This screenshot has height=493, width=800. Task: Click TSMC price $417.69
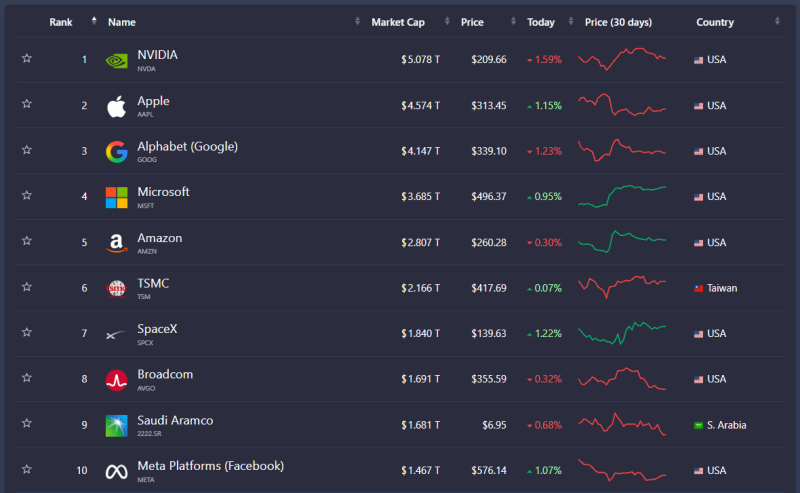click(x=489, y=288)
